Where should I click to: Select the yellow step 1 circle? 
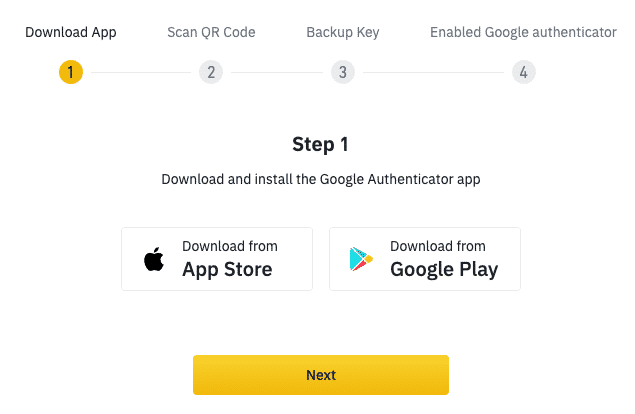[71, 72]
